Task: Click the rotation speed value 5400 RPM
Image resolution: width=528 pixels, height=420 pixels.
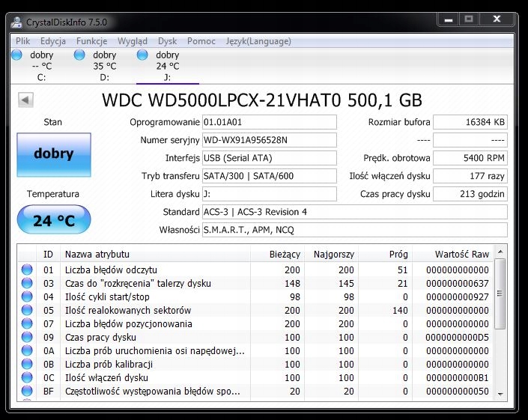Action: pyautogui.click(x=470, y=158)
